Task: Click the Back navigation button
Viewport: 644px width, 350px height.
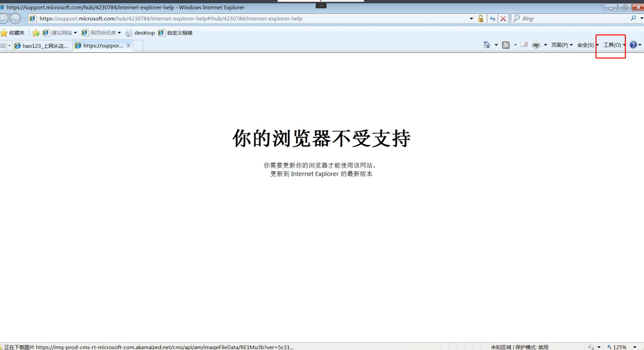Action: 4,18
